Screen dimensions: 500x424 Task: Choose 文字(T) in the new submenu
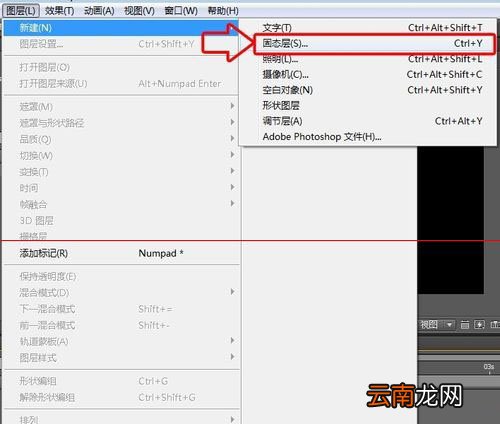tap(368, 28)
